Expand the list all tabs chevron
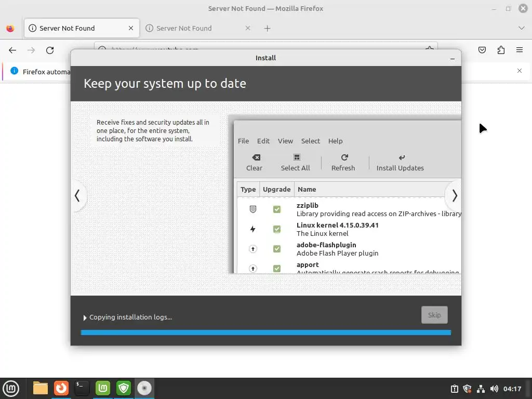532x399 pixels. [x=522, y=28]
